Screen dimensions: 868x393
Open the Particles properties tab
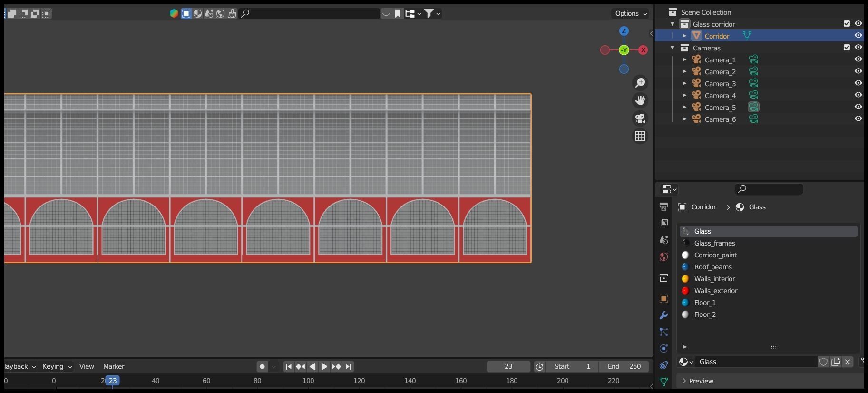[x=663, y=332]
